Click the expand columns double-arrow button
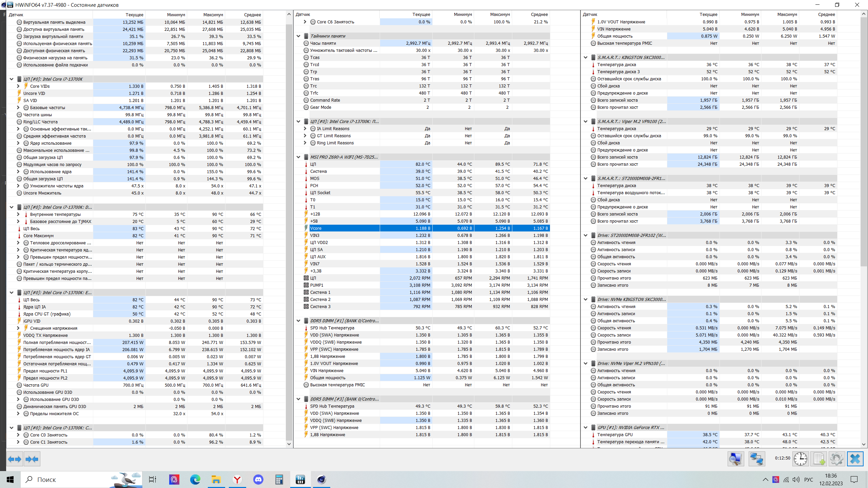868x488 pixels. (x=15, y=459)
